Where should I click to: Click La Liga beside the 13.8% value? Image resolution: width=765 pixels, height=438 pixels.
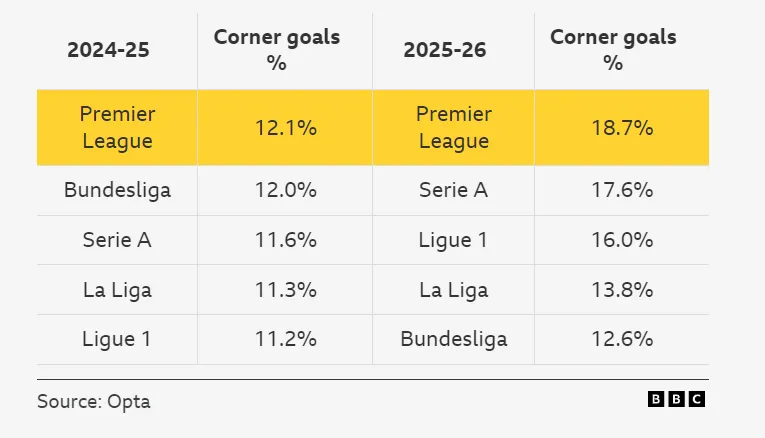pos(453,290)
